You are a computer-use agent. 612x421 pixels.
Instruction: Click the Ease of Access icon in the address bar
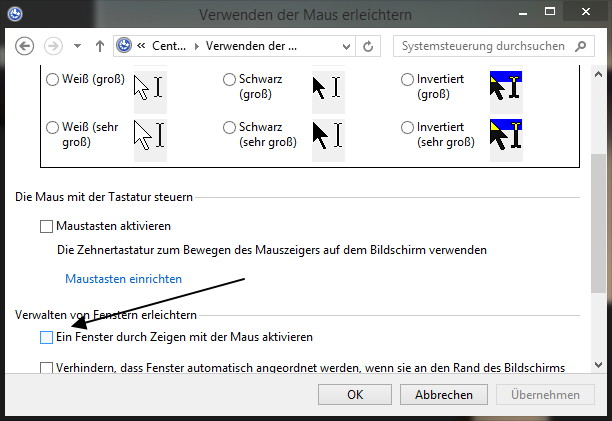click(x=124, y=46)
